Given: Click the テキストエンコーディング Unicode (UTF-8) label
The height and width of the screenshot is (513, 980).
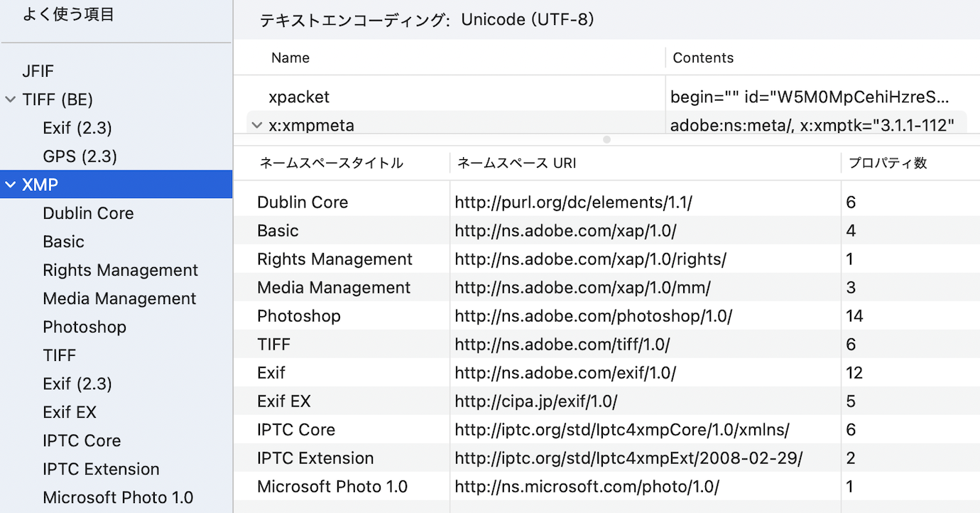Looking at the screenshot, I should point(428,20).
